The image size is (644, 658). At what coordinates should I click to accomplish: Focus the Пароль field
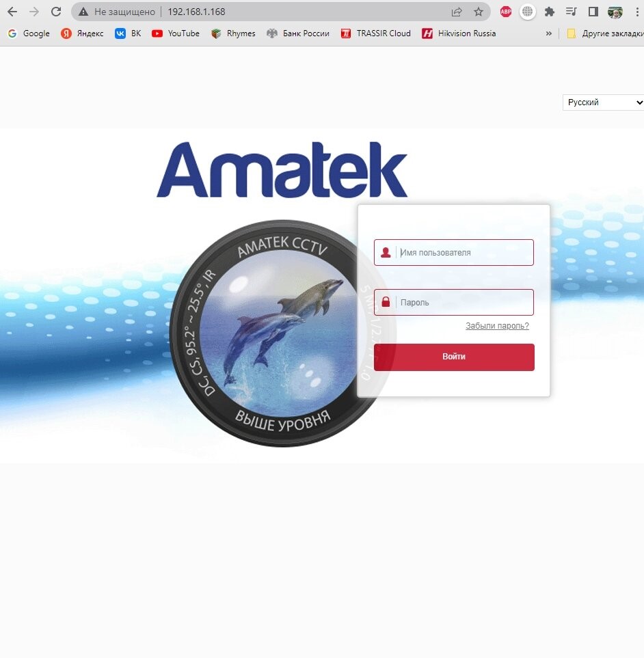tap(454, 302)
